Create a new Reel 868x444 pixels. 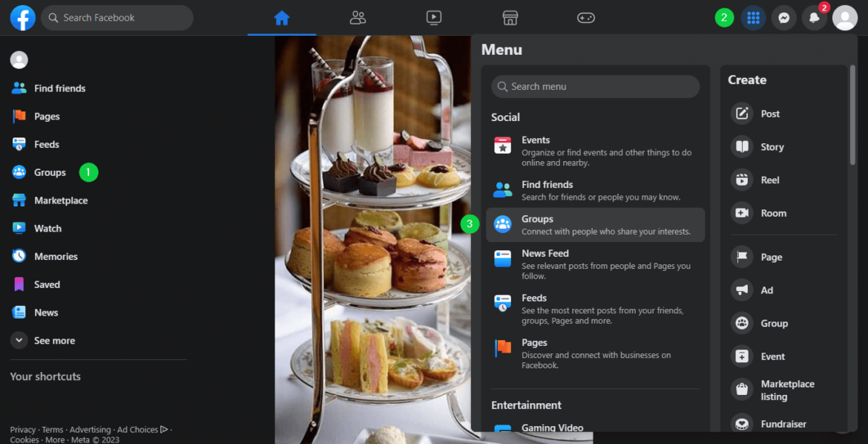tap(769, 180)
